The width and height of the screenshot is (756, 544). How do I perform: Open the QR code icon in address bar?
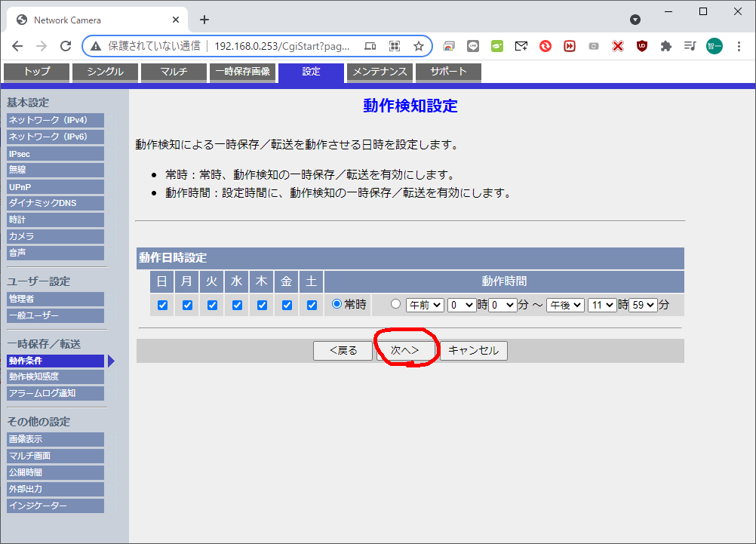coord(394,46)
